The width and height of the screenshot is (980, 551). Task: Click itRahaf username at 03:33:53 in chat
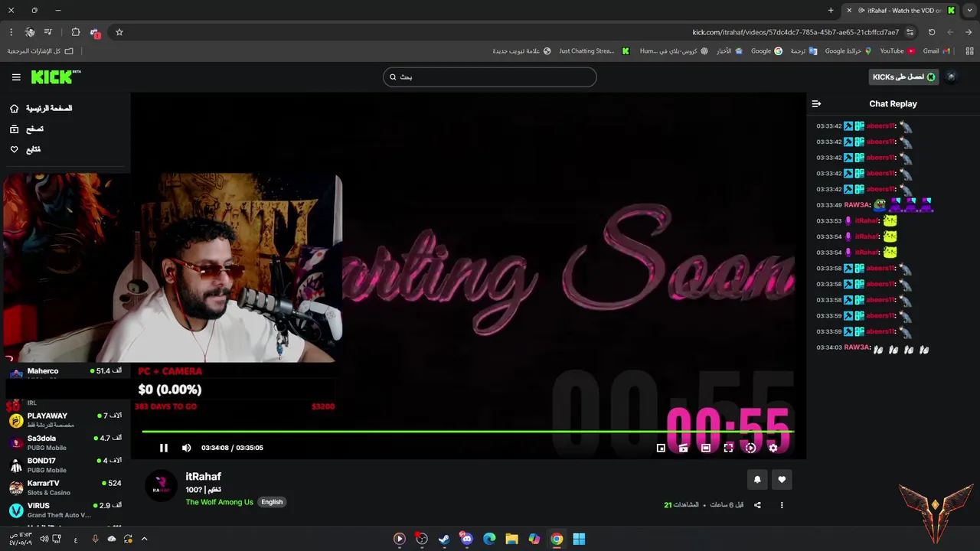click(x=866, y=220)
